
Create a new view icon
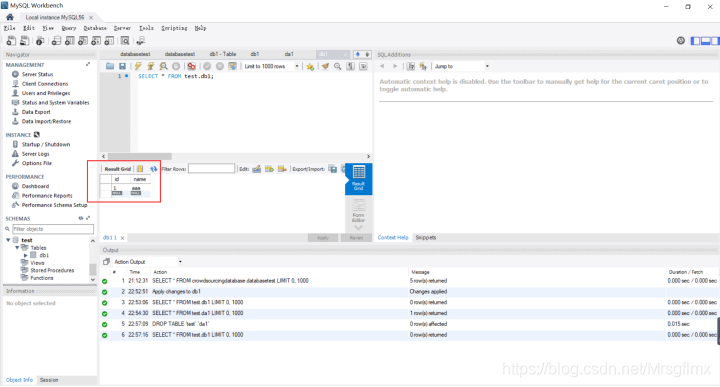click(x=83, y=41)
